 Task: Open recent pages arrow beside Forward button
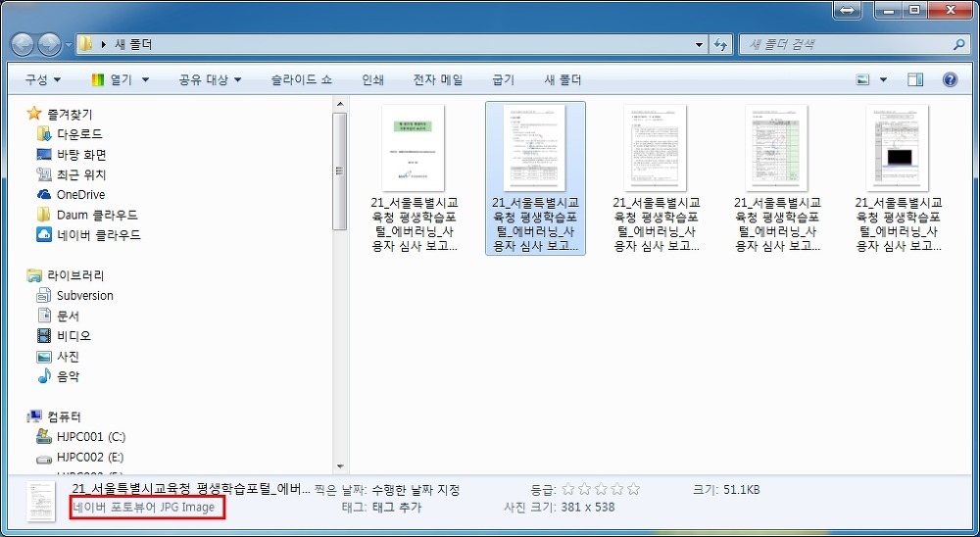pos(69,45)
